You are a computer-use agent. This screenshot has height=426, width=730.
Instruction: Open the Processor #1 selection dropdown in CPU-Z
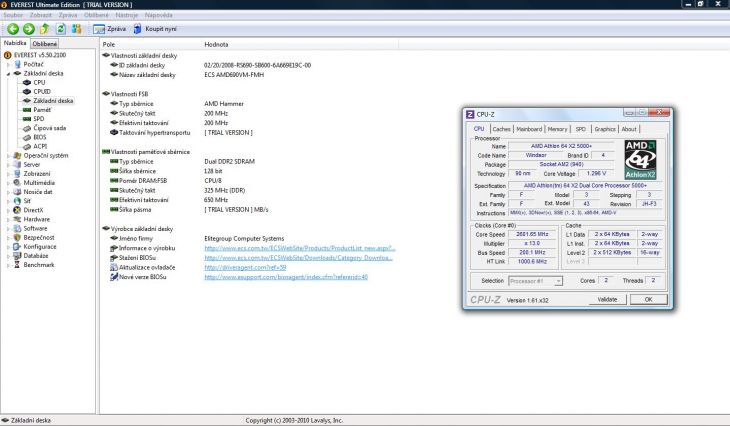535,281
